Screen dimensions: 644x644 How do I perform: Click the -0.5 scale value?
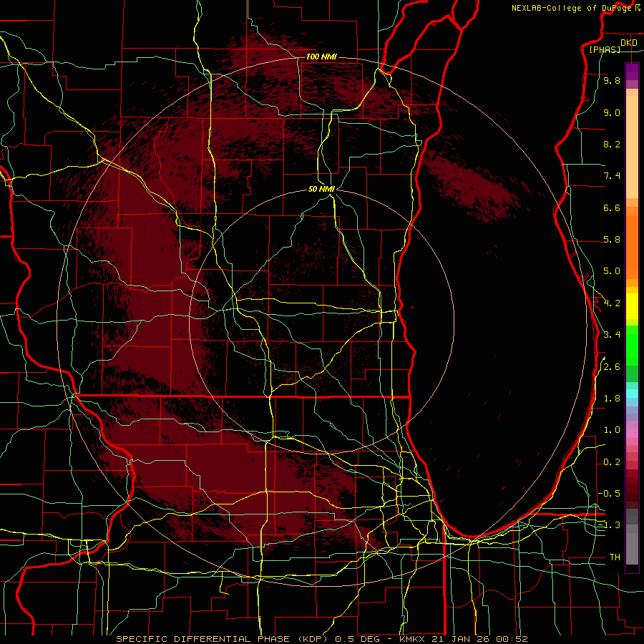[609, 494]
